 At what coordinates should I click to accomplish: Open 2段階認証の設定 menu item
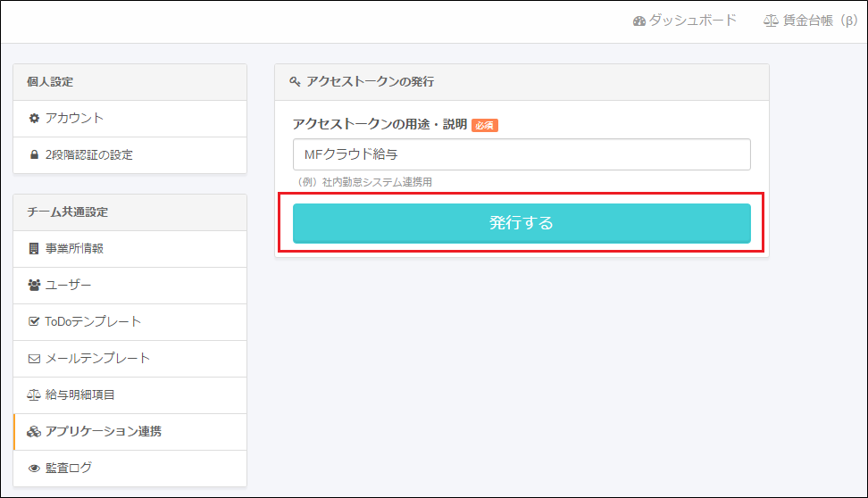(130, 155)
